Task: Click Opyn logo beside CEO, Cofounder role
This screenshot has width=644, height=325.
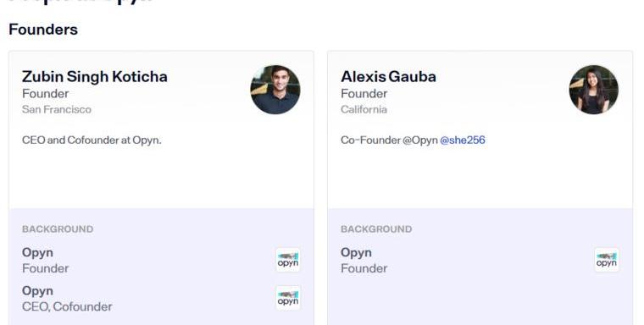Action: [288, 298]
